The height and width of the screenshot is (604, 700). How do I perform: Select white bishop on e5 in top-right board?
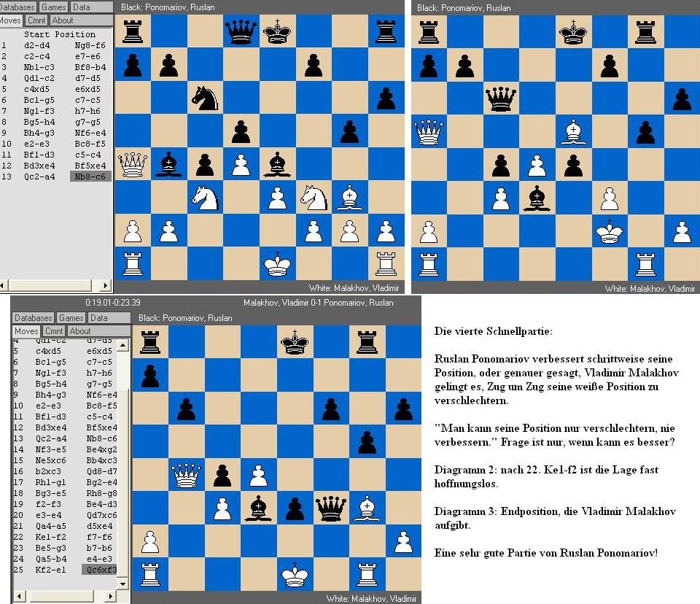pyautogui.click(x=573, y=132)
